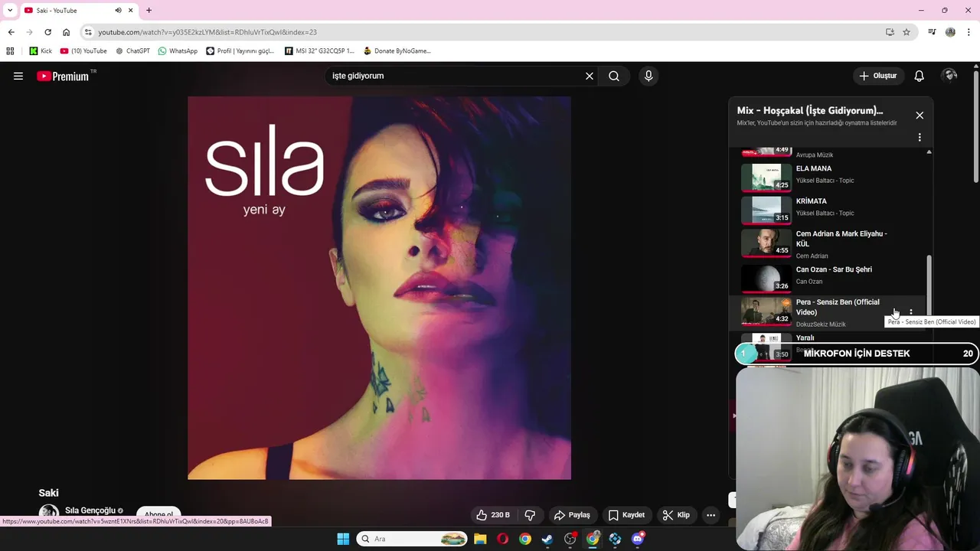The width and height of the screenshot is (980, 551).
Task: Dislike the video
Action: click(x=530, y=515)
